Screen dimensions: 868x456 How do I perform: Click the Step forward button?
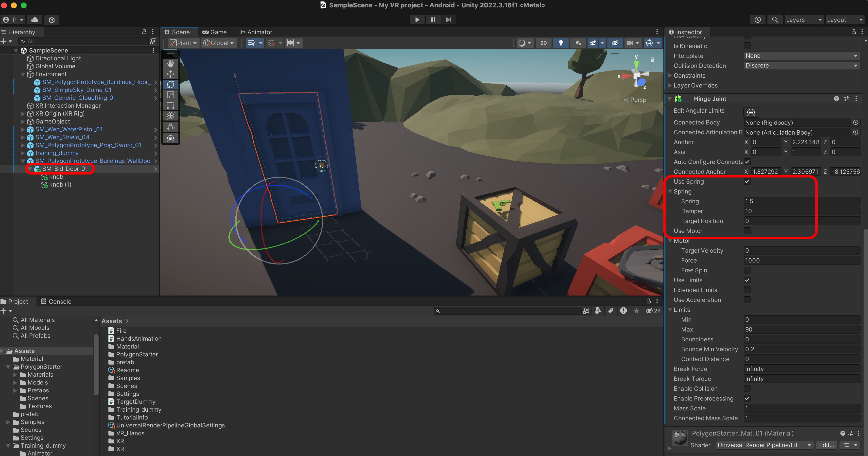click(x=449, y=19)
